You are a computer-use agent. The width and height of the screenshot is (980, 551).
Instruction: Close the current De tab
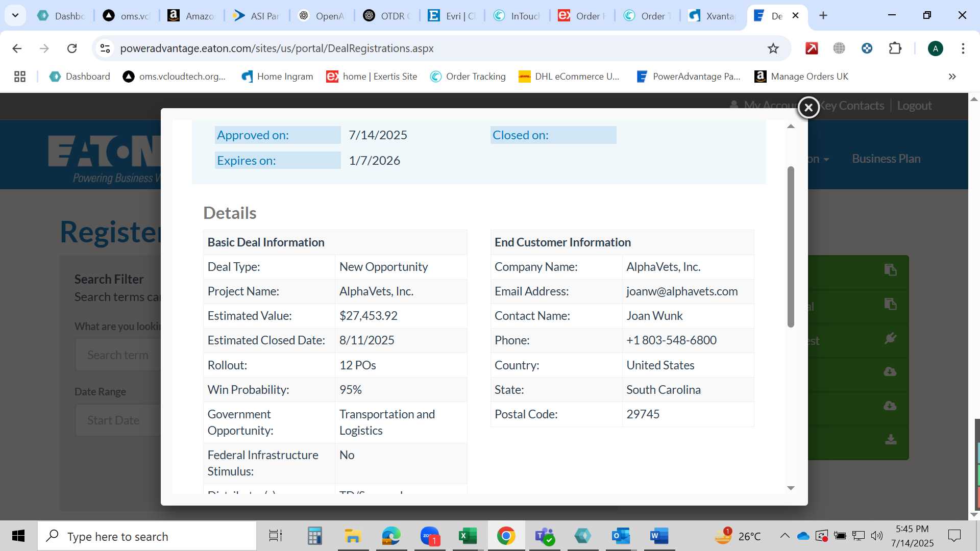pyautogui.click(x=795, y=16)
